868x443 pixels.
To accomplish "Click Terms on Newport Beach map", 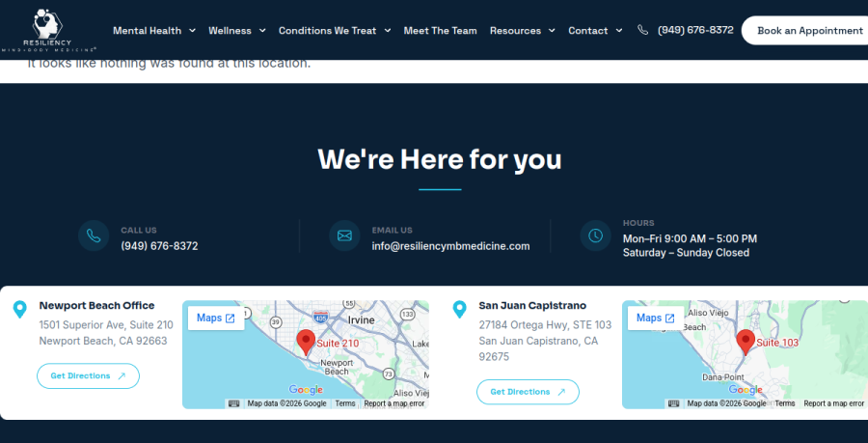I will (x=345, y=403).
